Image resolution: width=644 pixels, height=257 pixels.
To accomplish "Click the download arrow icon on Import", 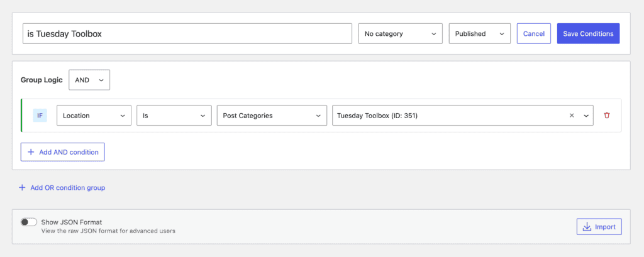I will pyautogui.click(x=587, y=227).
